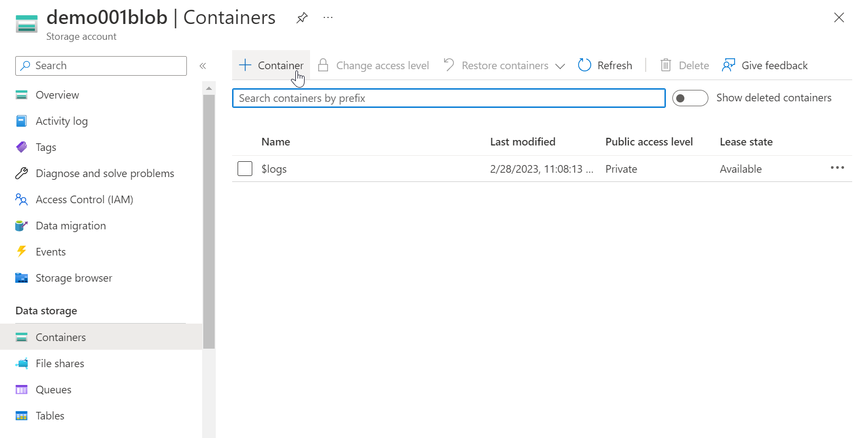Click the Events lightning bolt icon
The width and height of the screenshot is (868, 438).
[x=22, y=252]
